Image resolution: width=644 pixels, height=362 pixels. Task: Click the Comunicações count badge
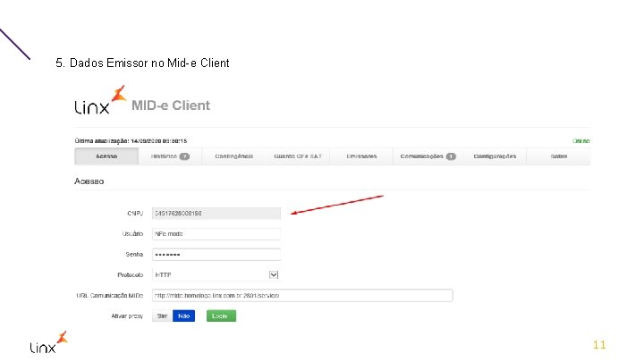pos(451,156)
